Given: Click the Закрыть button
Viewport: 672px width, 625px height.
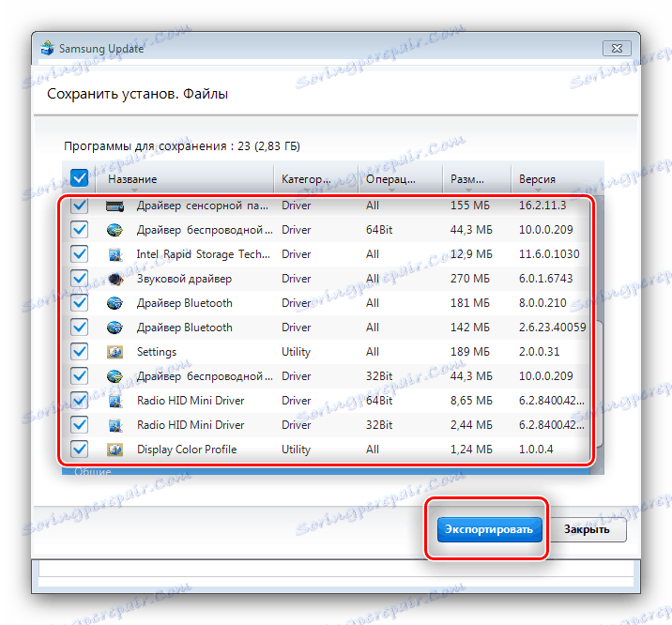Looking at the screenshot, I should click(587, 529).
